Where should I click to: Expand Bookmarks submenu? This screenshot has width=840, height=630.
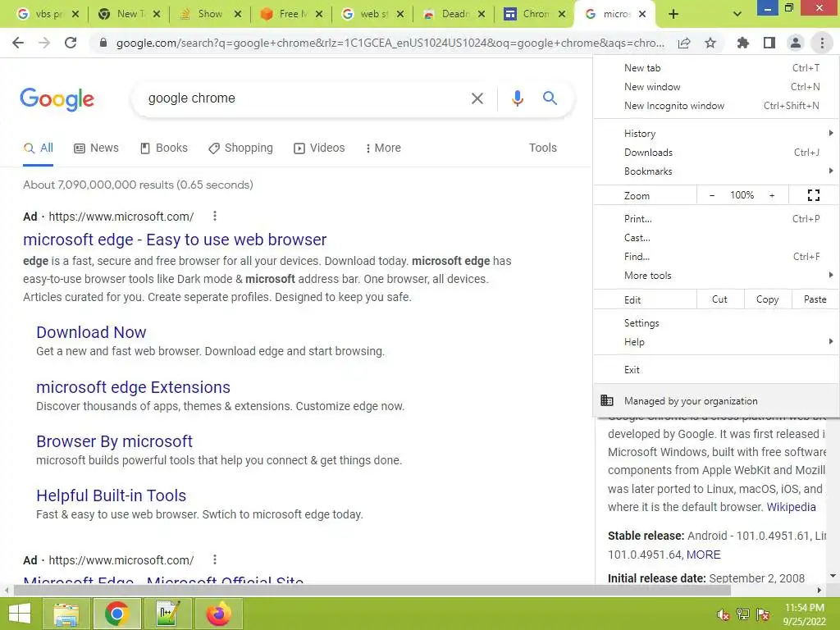pos(716,171)
